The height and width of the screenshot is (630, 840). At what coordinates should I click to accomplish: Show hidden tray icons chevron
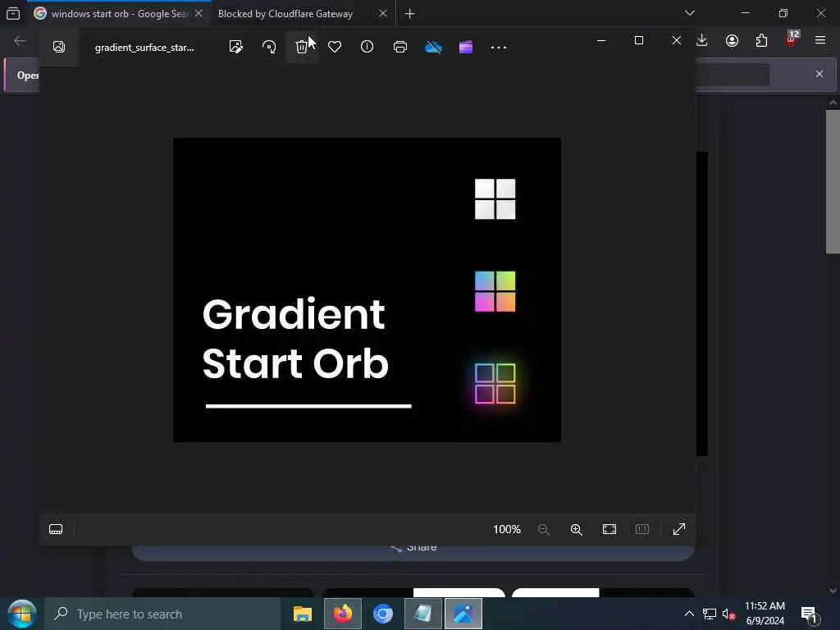689,614
